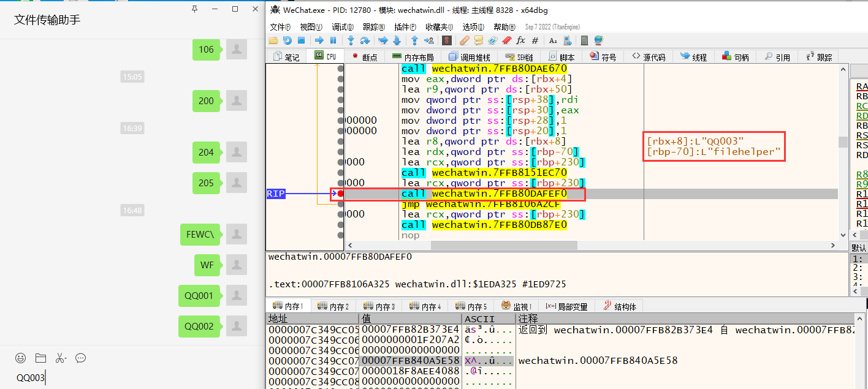This screenshot has width=868, height=389.
Task: Open the Scylla plugin icon
Action: pyautogui.click(x=447, y=40)
